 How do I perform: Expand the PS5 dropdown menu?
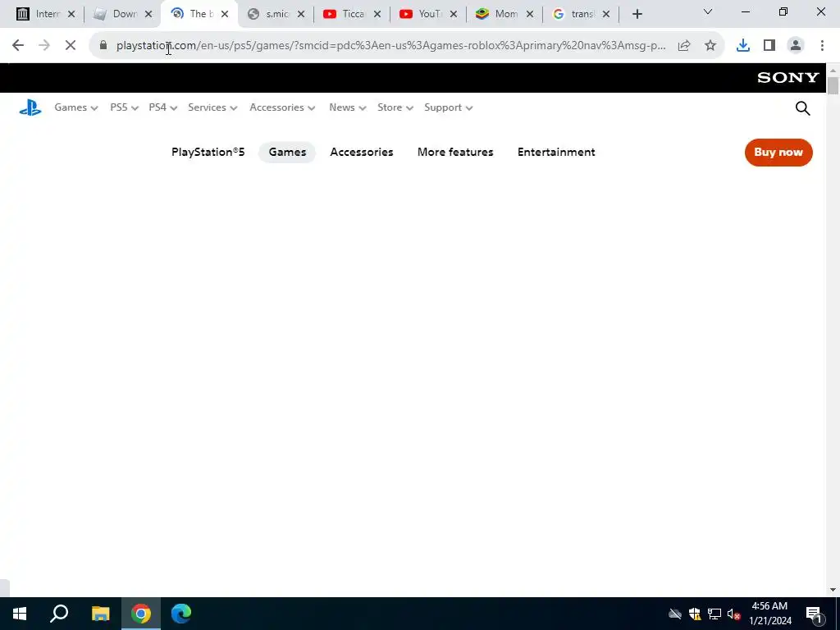click(125, 107)
